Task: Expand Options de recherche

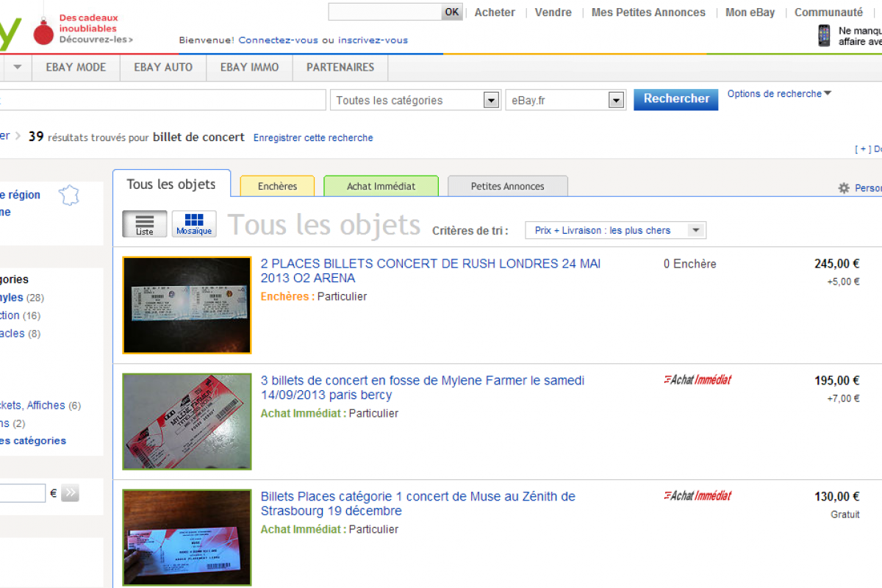Action: [x=779, y=94]
